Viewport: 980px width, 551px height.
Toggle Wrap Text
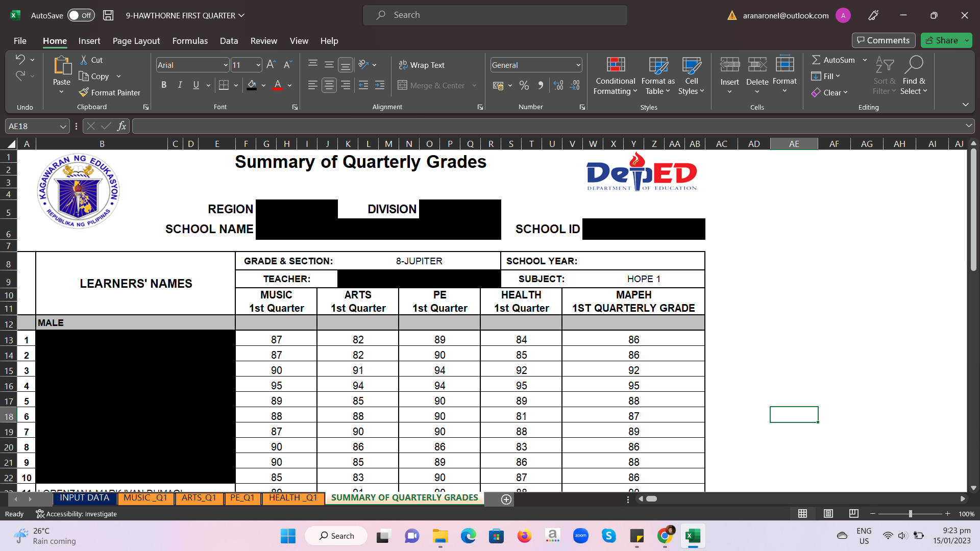(x=422, y=65)
